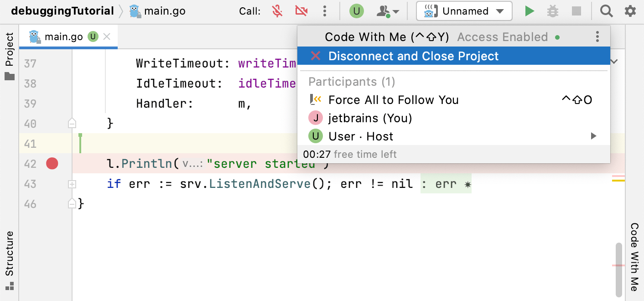Open the Code With Me users dropdown in the toolbar

(x=386, y=11)
